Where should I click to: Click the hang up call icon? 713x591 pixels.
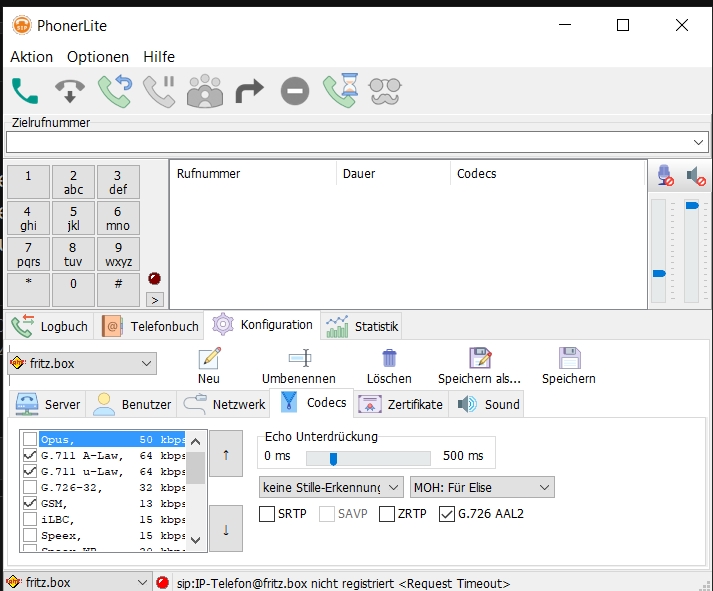(x=70, y=91)
